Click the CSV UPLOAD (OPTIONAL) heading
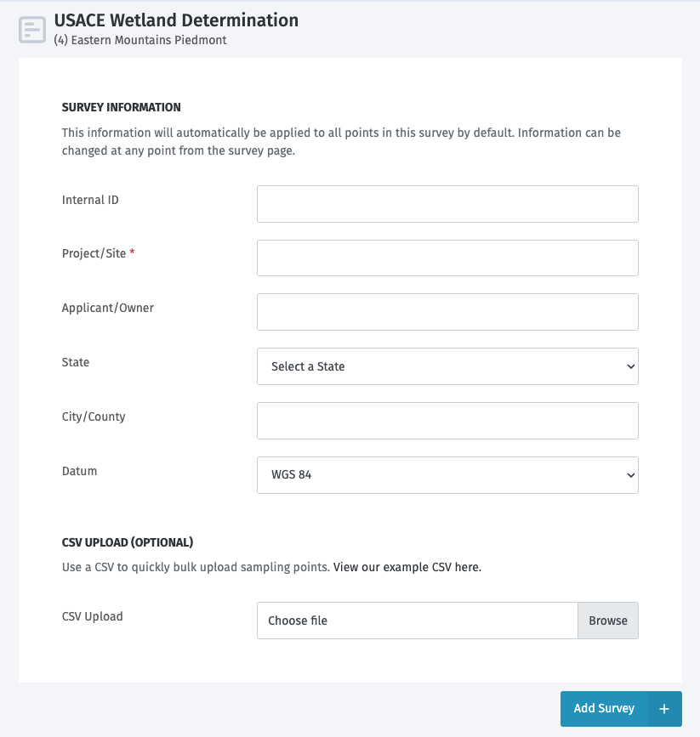Viewport: 700px width, 737px height. 127,542
